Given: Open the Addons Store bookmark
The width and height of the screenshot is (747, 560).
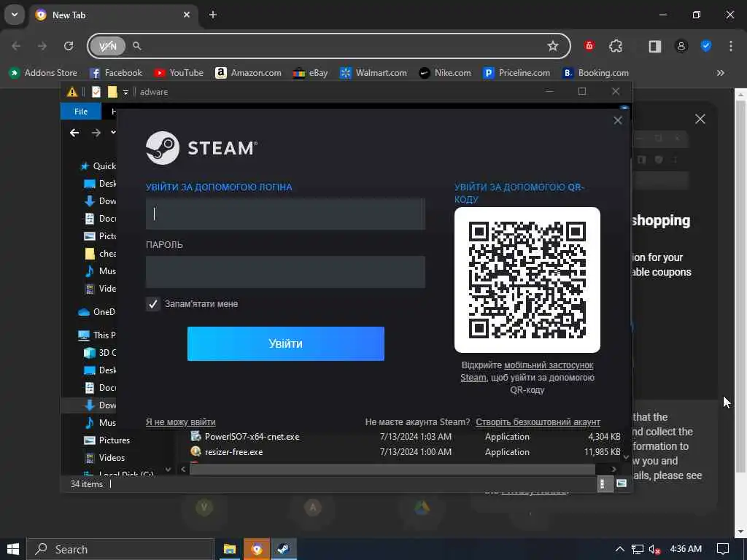Looking at the screenshot, I should tap(43, 73).
